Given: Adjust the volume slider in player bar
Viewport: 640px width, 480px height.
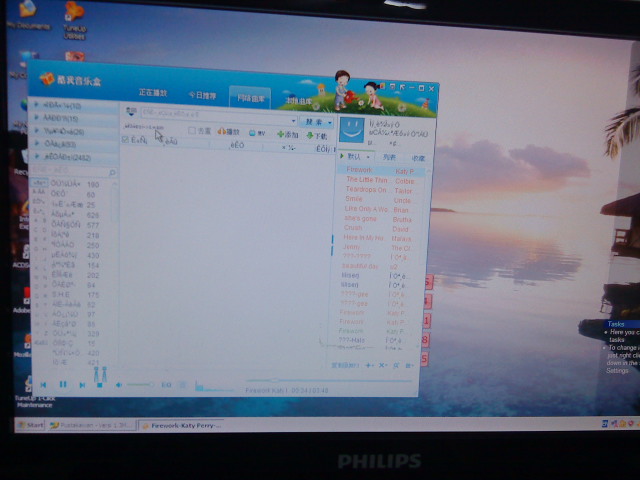Looking at the screenshot, I should click(x=140, y=384).
